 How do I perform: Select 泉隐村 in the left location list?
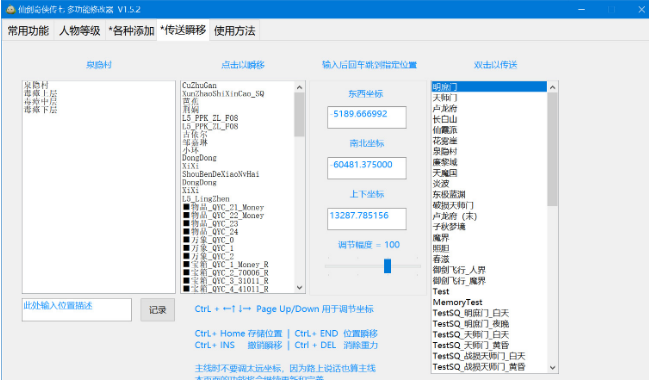pos(36,85)
